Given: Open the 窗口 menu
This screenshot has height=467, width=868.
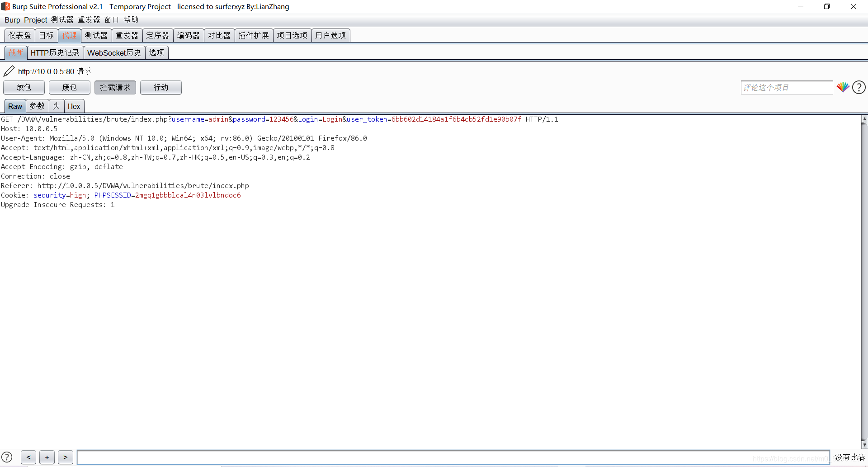Looking at the screenshot, I should [x=111, y=20].
